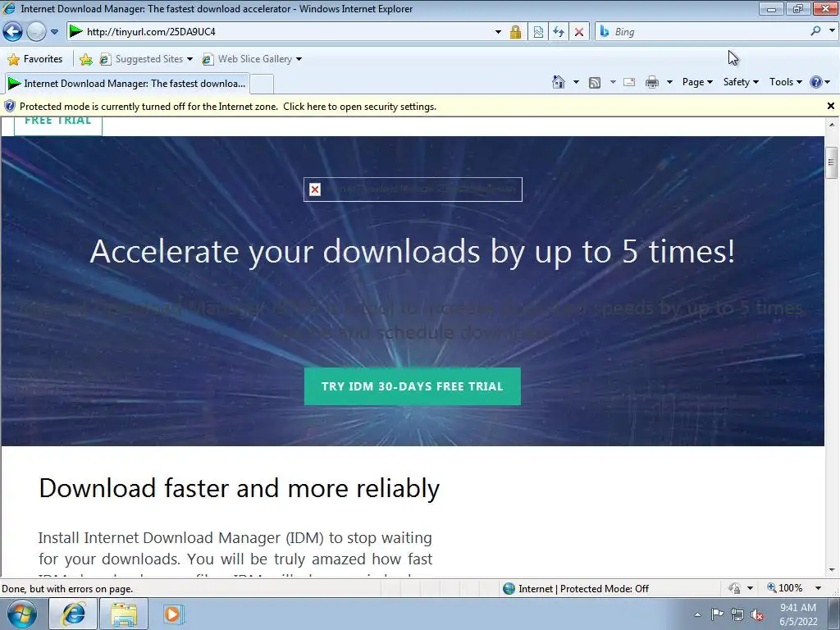Open the Safety menu
Screen dimensions: 840x630
[x=741, y=82]
